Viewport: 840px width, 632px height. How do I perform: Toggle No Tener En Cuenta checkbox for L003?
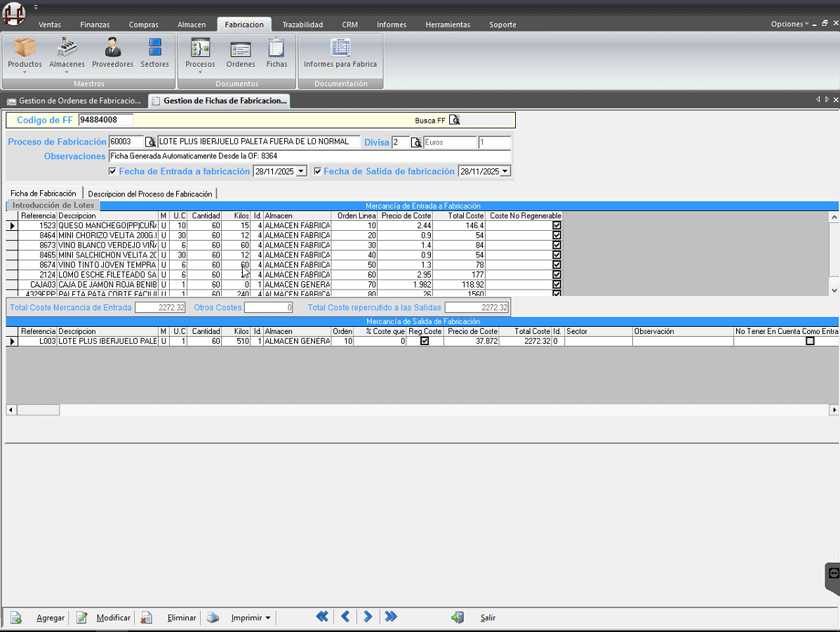[x=810, y=341]
